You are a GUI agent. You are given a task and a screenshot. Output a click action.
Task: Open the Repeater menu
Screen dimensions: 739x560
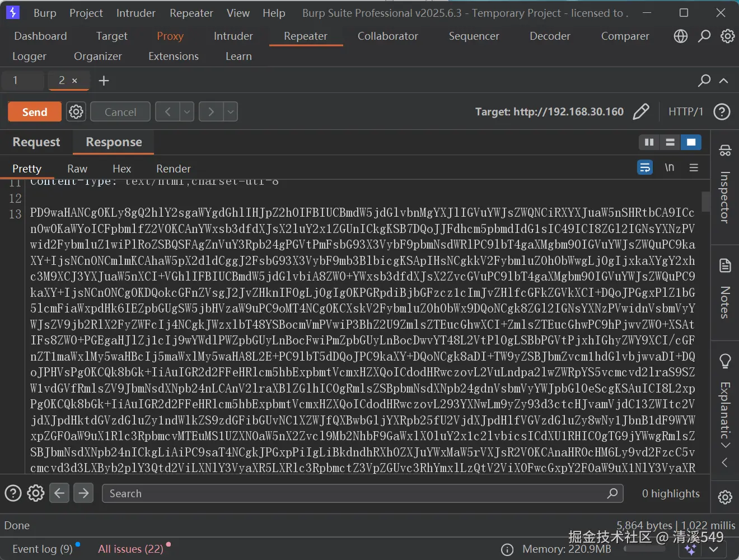click(x=191, y=13)
